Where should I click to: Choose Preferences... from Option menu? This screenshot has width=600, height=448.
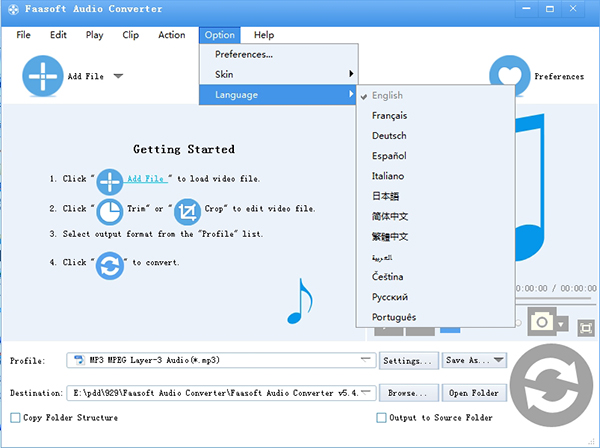coord(279,54)
